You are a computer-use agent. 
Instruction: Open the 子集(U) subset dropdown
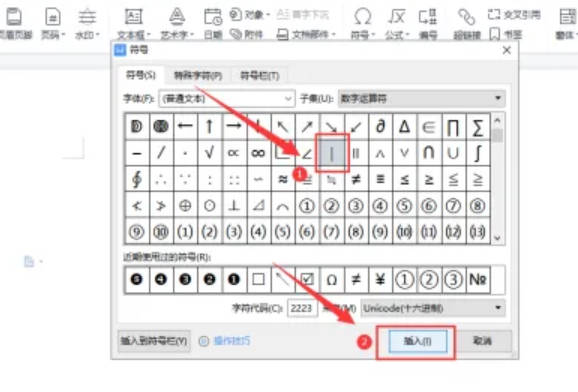point(421,98)
